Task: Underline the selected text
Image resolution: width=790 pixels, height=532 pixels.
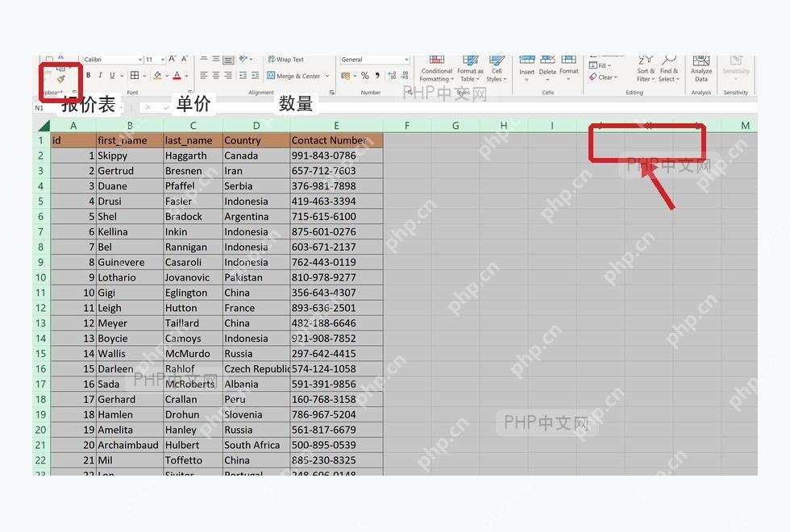Action: (112, 75)
